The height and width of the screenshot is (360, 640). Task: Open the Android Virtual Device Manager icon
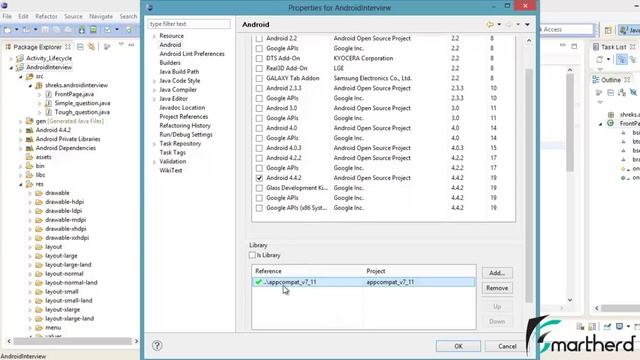pyautogui.click(x=93, y=29)
